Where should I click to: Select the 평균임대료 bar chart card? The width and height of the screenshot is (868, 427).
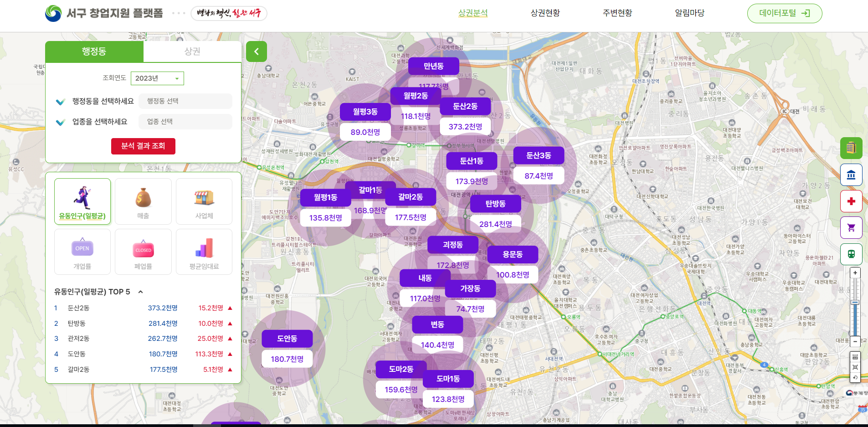[x=204, y=252]
